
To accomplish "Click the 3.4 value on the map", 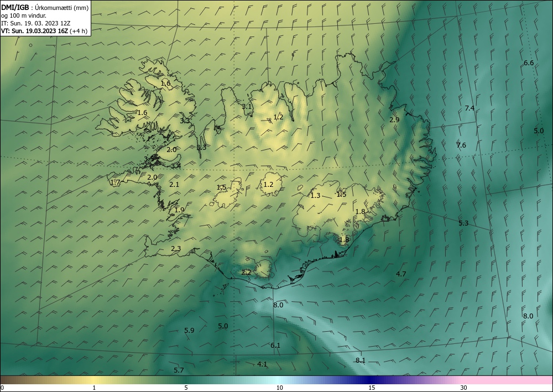I will point(176,166).
